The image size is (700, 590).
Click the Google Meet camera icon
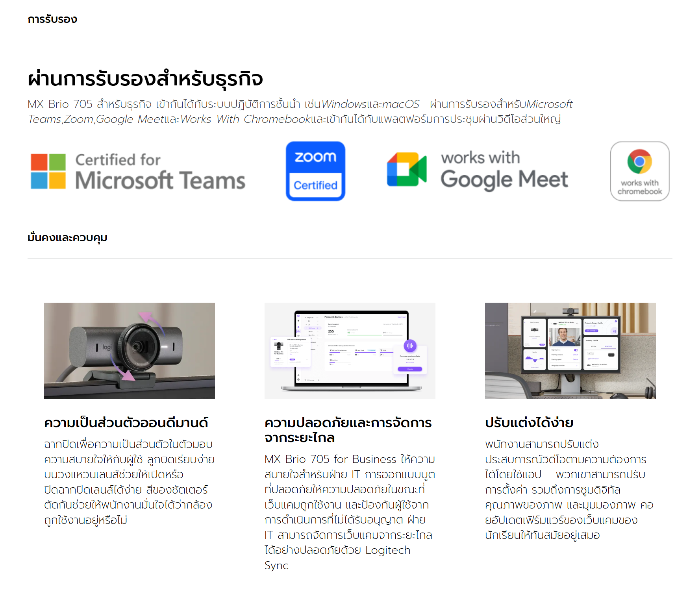(407, 169)
